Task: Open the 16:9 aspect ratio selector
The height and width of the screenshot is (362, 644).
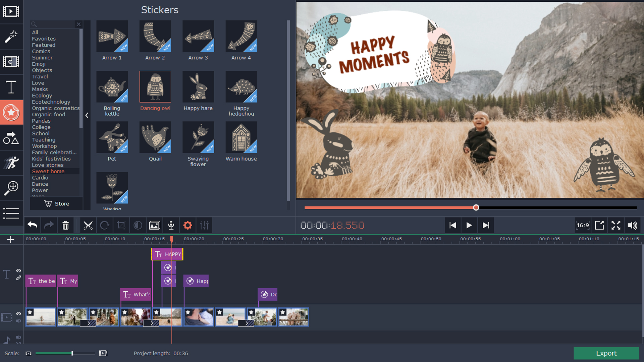Action: pyautogui.click(x=583, y=225)
